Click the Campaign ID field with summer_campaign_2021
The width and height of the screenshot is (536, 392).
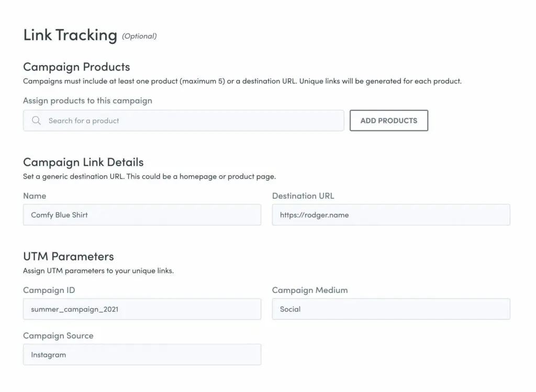click(142, 309)
